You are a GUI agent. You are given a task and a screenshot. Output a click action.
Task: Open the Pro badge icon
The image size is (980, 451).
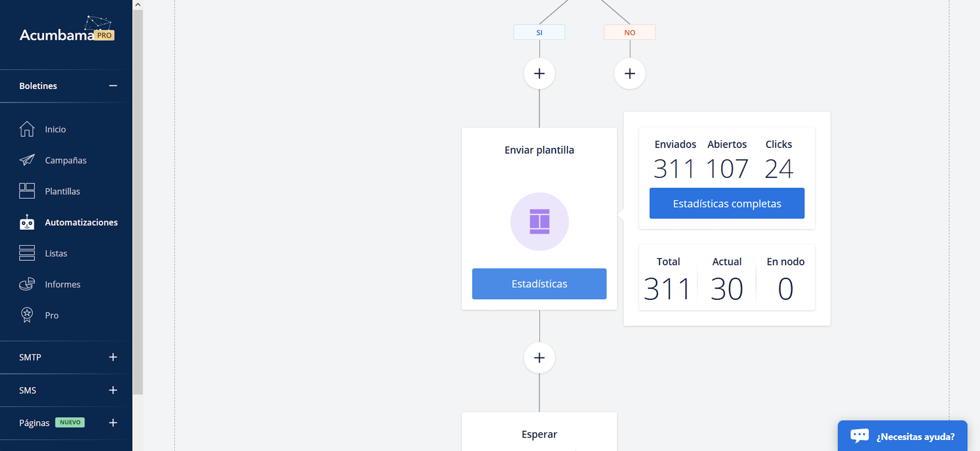pyautogui.click(x=27, y=315)
